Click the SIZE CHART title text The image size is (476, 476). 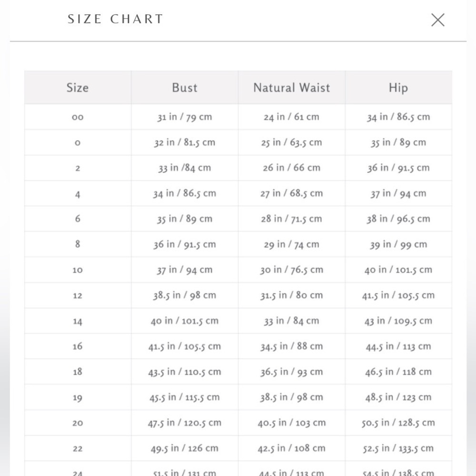[115, 19]
